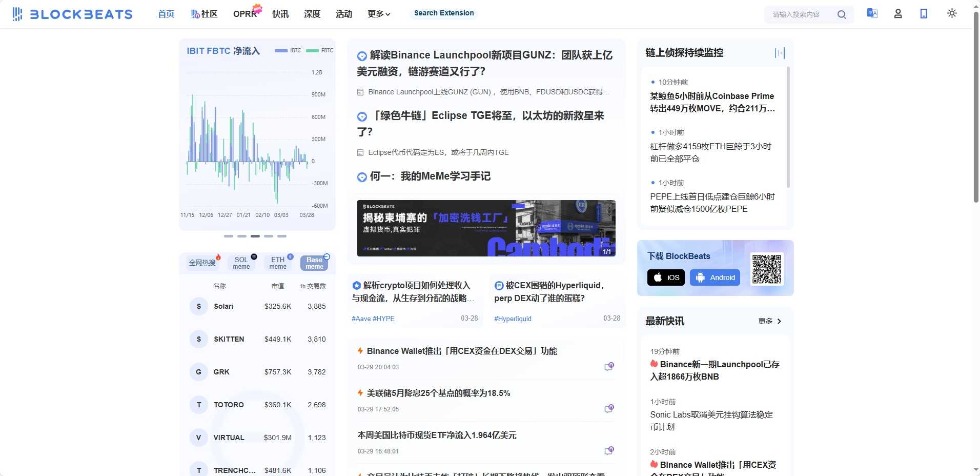
Task: Expand 更多 in the 最新快讯 section
Action: pos(770,321)
